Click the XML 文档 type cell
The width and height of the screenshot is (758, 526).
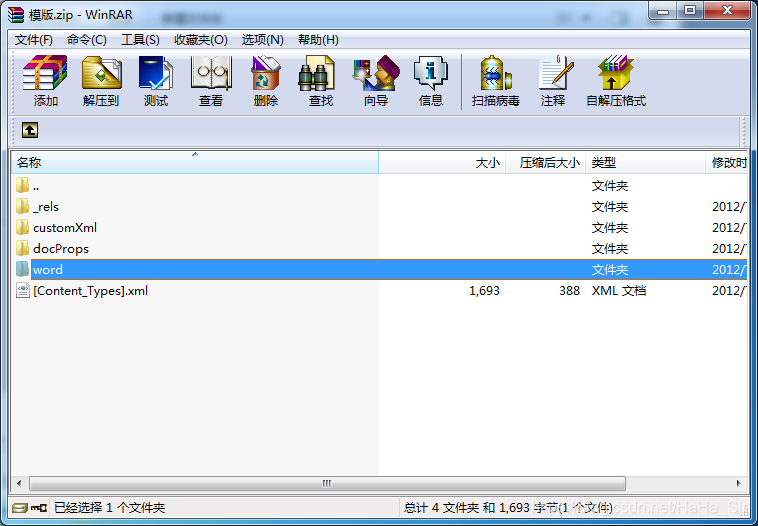pyautogui.click(x=619, y=291)
